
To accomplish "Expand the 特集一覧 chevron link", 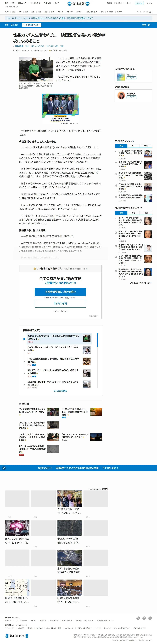I will click(147, 25).
